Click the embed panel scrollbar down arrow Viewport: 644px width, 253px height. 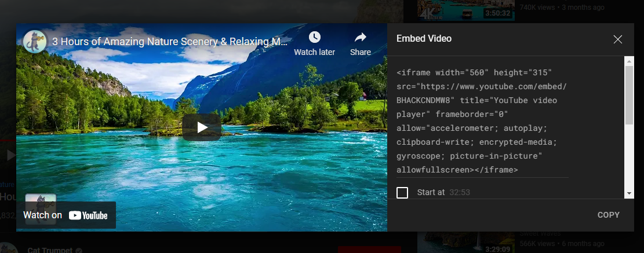[629, 193]
